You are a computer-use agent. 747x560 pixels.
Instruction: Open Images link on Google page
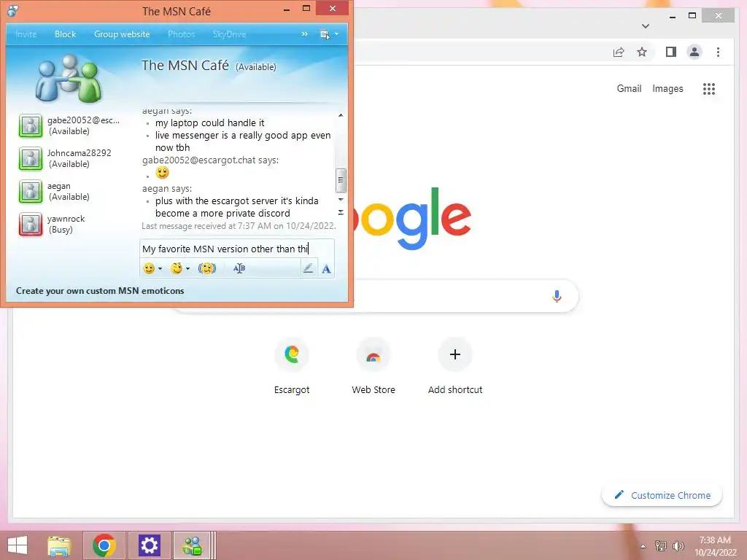tap(667, 88)
